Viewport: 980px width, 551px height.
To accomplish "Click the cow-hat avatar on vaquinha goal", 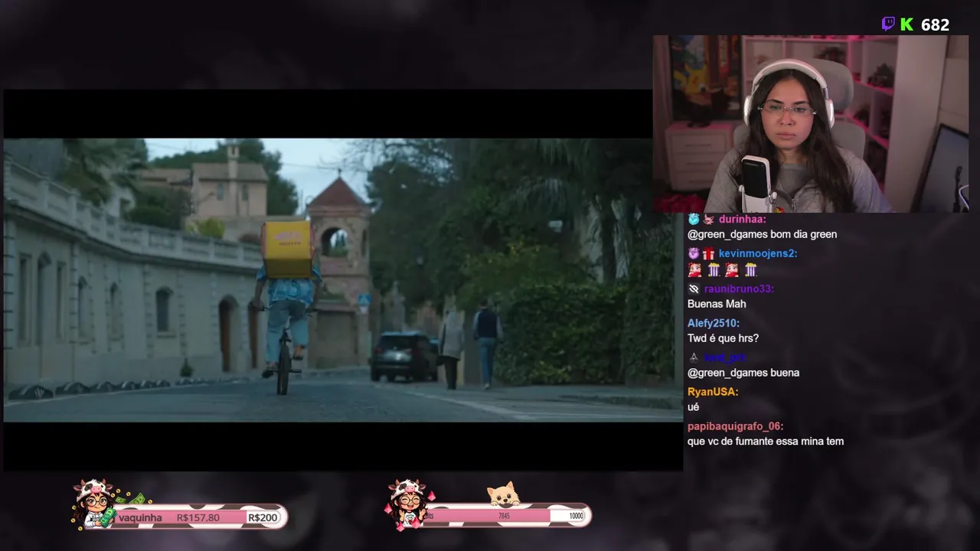I will point(93,504).
